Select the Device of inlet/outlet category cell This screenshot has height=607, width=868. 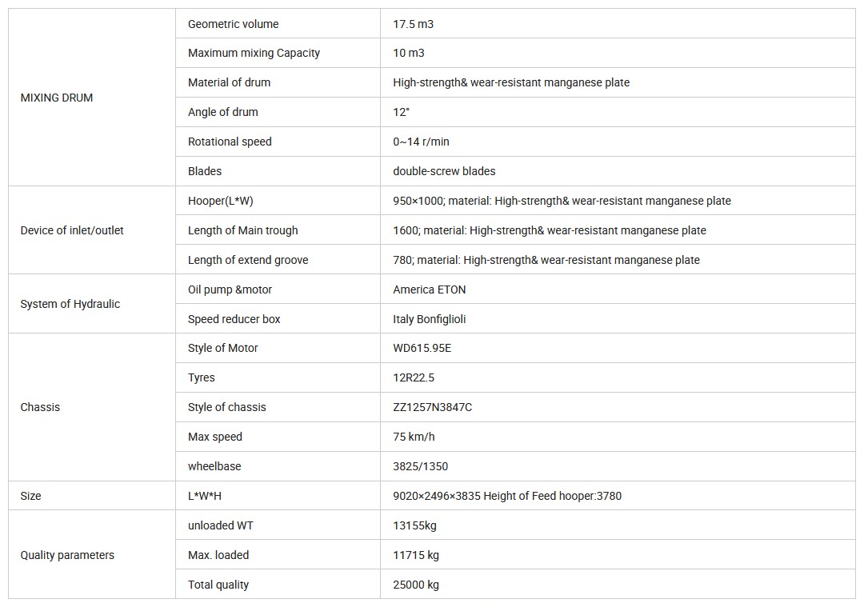(x=72, y=230)
